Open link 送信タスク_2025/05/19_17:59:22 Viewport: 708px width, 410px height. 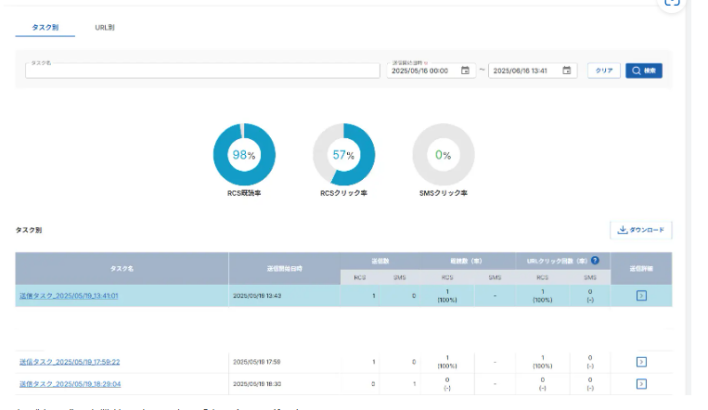69,361
